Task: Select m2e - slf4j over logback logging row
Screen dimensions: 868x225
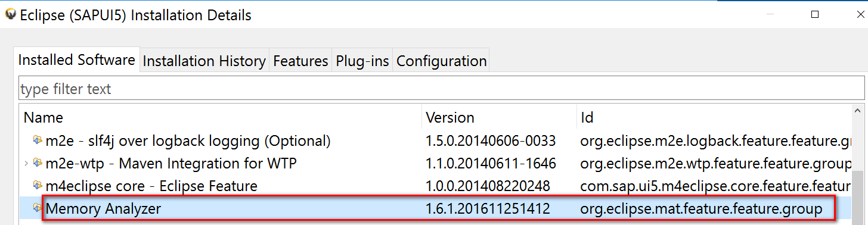Action: coord(435,140)
